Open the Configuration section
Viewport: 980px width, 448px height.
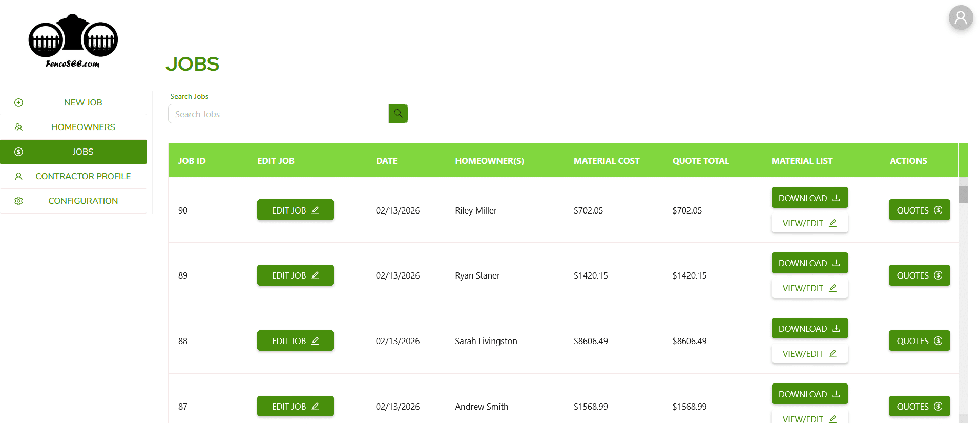pos(83,201)
